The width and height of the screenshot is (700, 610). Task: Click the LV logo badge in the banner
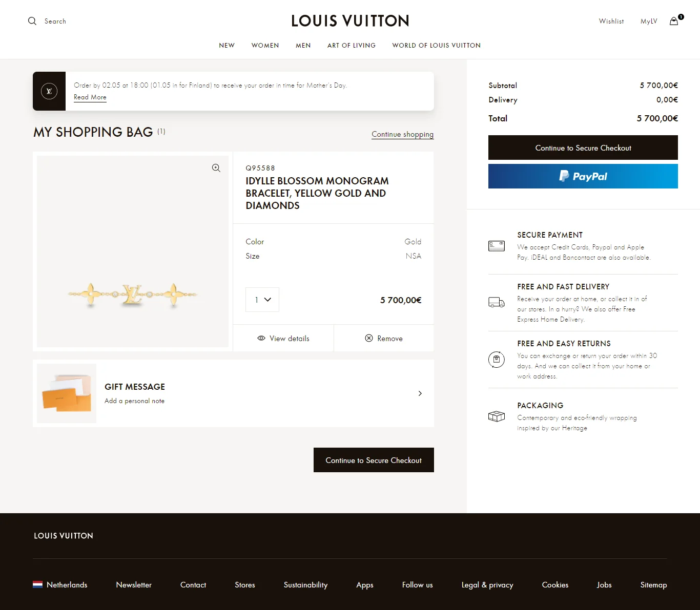point(49,91)
